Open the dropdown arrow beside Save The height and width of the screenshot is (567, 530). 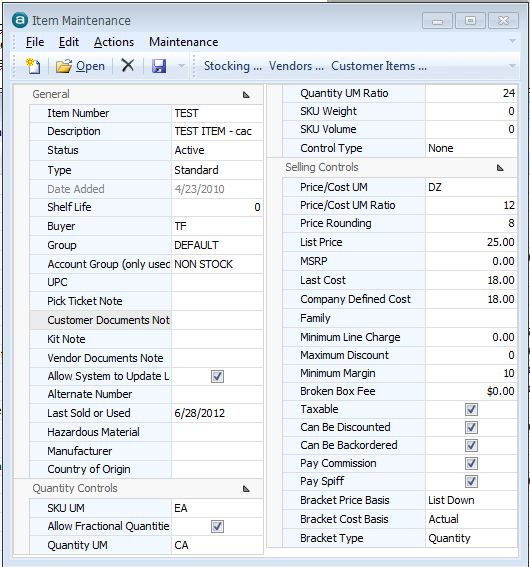pyautogui.click(x=181, y=66)
